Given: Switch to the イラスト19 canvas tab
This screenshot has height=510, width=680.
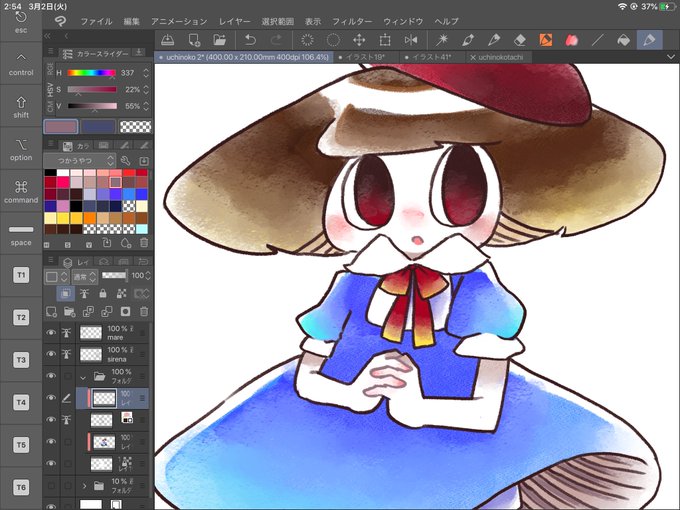Looking at the screenshot, I should 365,57.
